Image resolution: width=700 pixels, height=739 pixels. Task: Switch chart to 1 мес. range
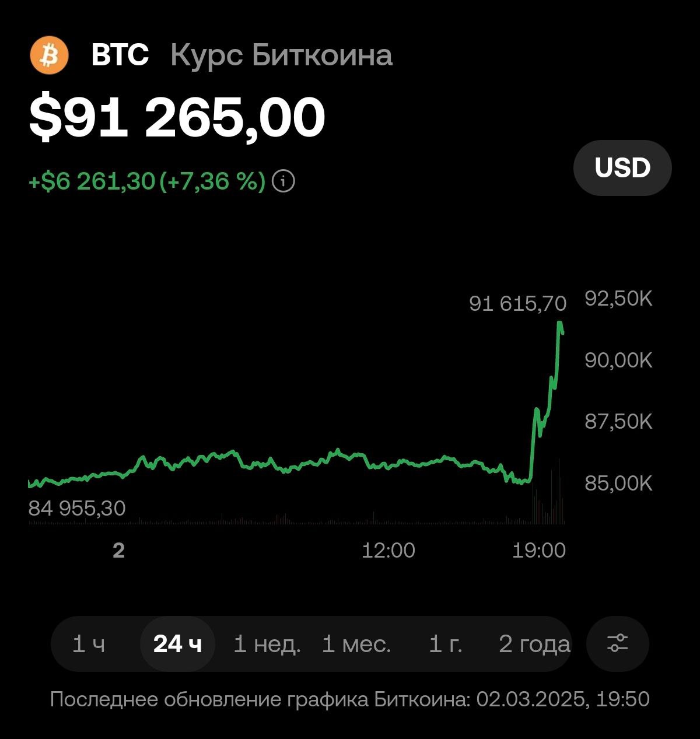coord(356,644)
